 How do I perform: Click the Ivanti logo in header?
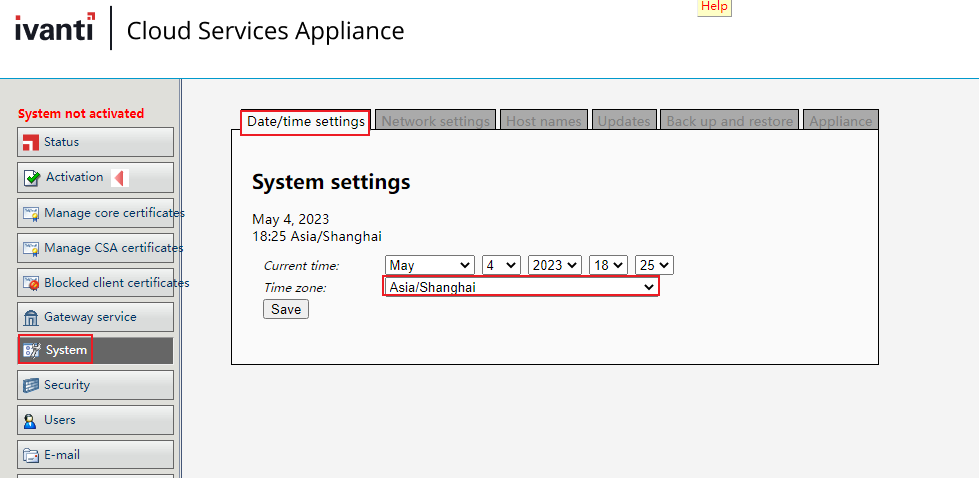point(55,28)
